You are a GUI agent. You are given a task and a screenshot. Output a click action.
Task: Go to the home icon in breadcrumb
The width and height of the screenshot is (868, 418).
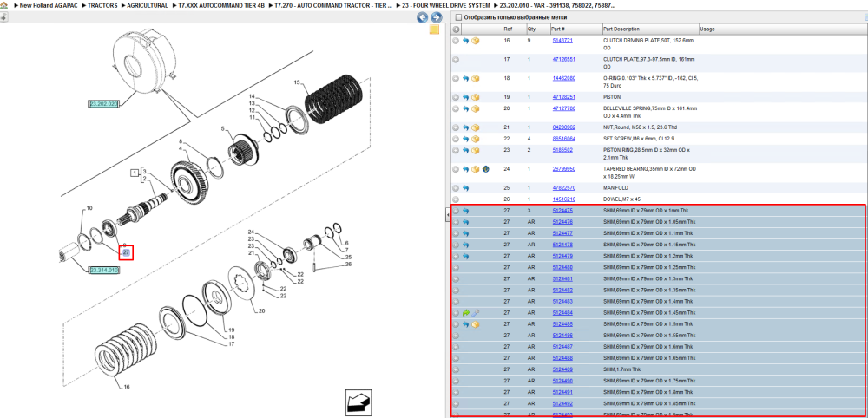(x=3, y=5)
